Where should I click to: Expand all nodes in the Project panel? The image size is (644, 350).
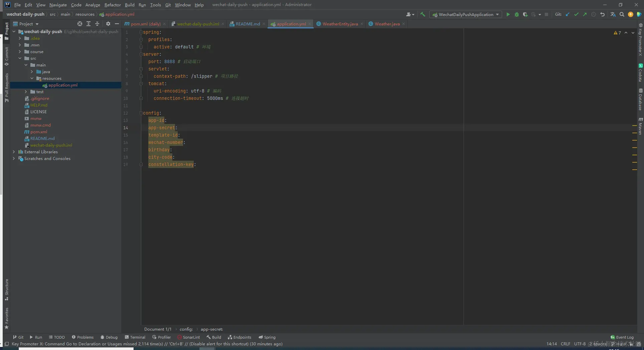89,24
